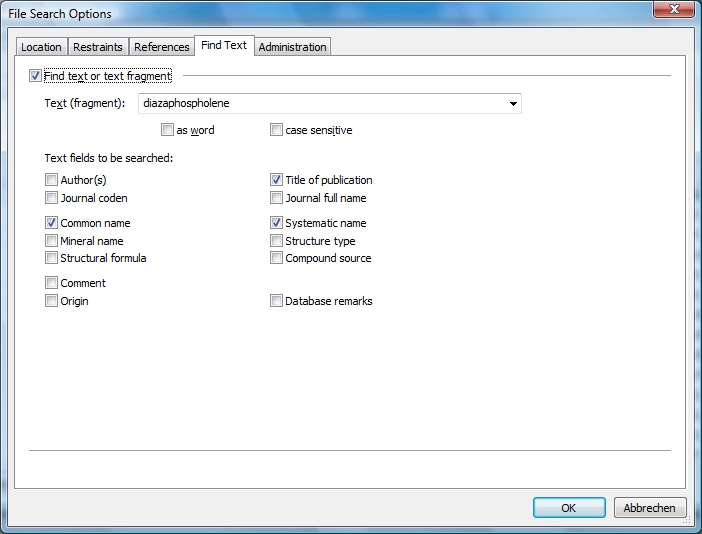Check the Author(s) field checkbox
702x534 pixels.
click(x=51, y=180)
